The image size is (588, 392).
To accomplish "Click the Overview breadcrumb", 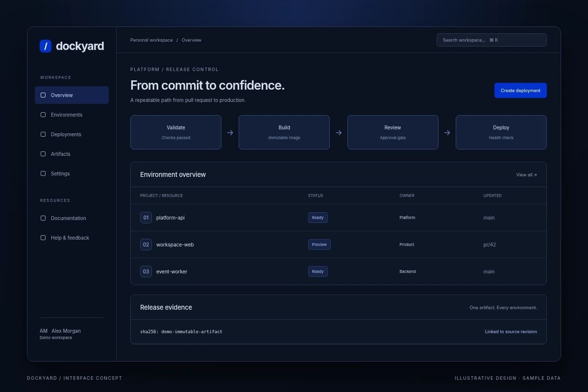I will 192,40.
